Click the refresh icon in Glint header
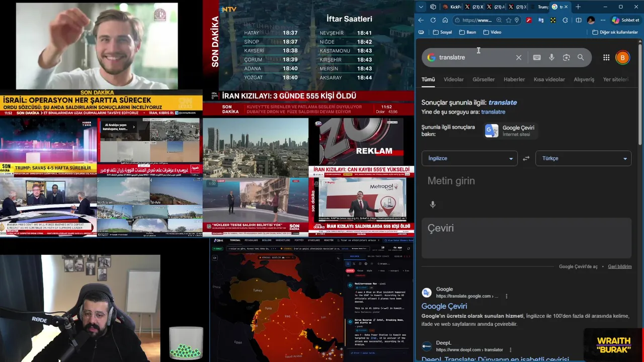Image resolution: width=644 pixels, height=362 pixels. [x=409, y=248]
